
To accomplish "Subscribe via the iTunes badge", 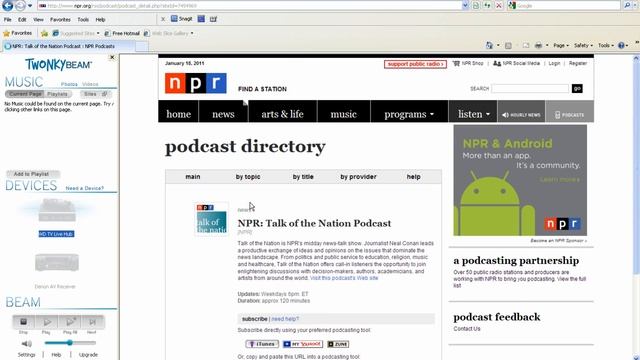I will click(262, 344).
